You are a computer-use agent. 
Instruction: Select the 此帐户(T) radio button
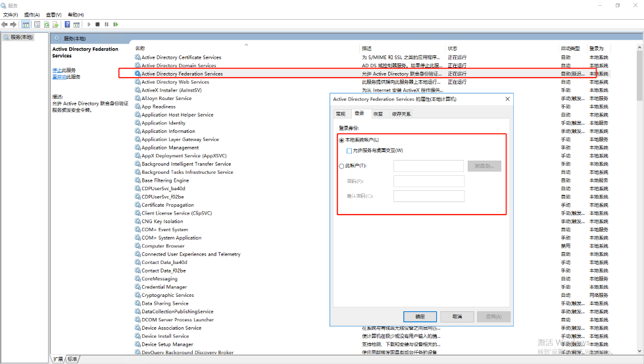(x=341, y=166)
